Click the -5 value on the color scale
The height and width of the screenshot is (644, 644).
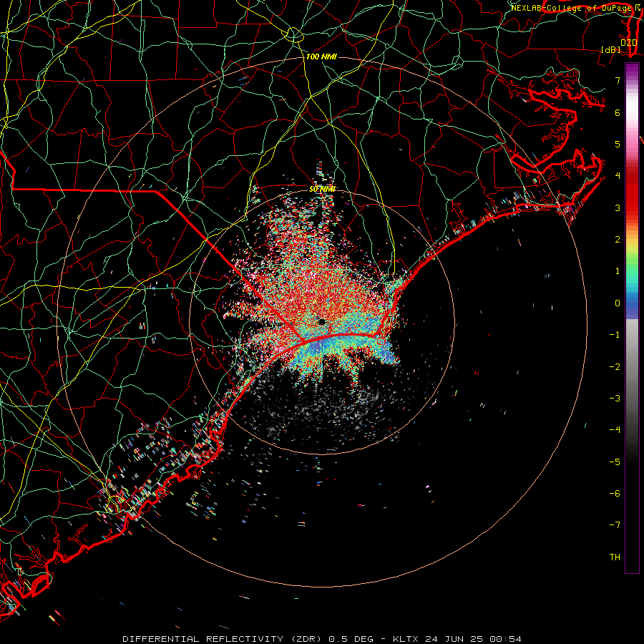[615, 462]
